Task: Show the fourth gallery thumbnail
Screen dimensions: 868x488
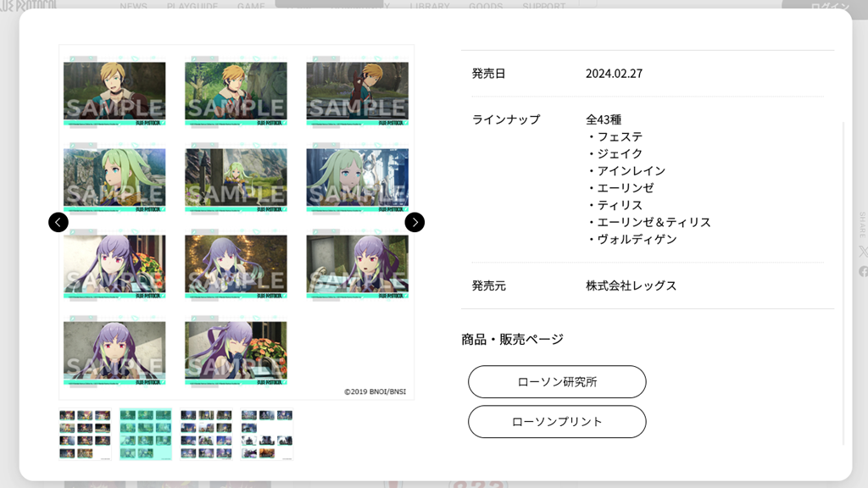Action: pyautogui.click(x=267, y=435)
